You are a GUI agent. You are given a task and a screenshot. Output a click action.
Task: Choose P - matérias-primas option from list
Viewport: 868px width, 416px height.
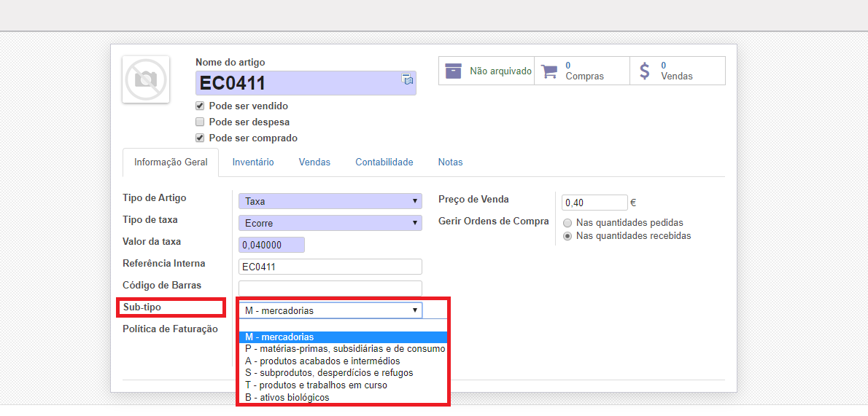click(x=344, y=349)
